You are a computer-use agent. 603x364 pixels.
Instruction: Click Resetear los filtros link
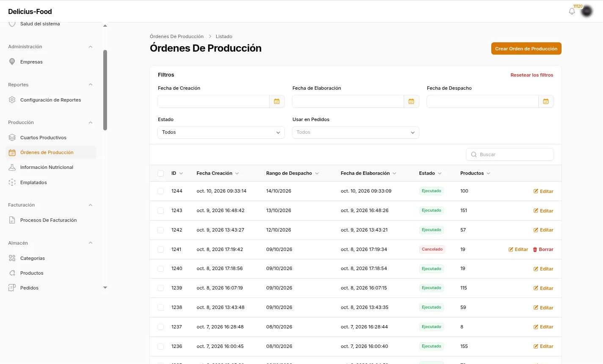pos(532,75)
